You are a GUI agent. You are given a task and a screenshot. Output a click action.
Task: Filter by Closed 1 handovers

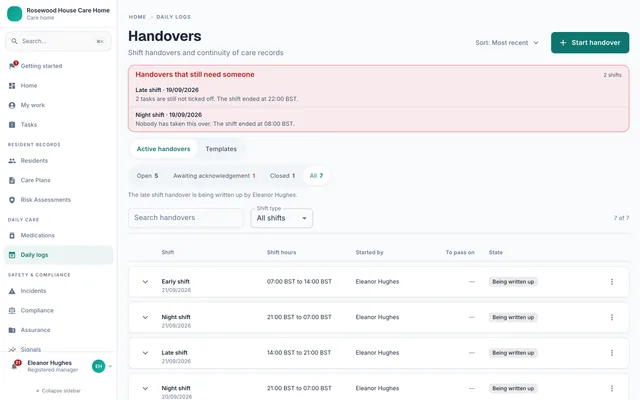pyautogui.click(x=282, y=176)
